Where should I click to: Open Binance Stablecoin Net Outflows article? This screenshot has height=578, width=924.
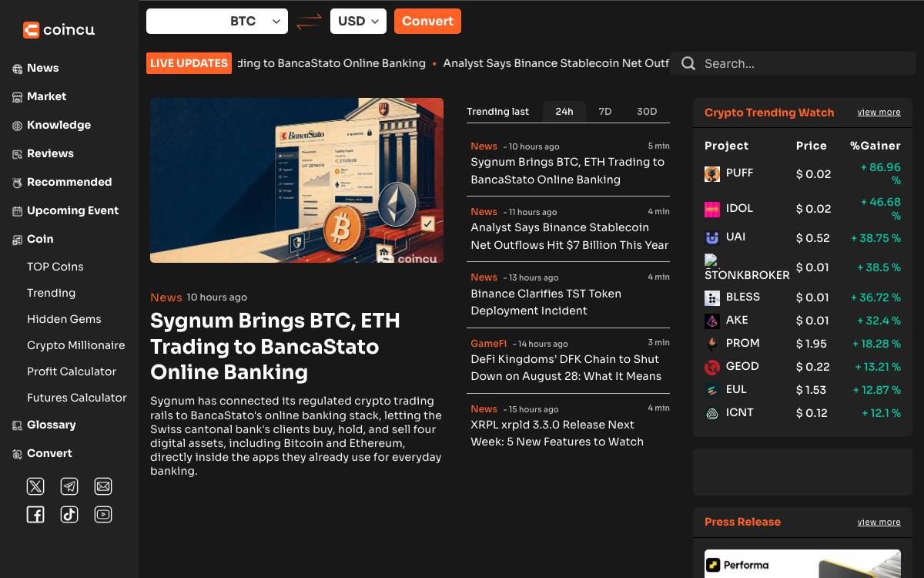tap(570, 237)
